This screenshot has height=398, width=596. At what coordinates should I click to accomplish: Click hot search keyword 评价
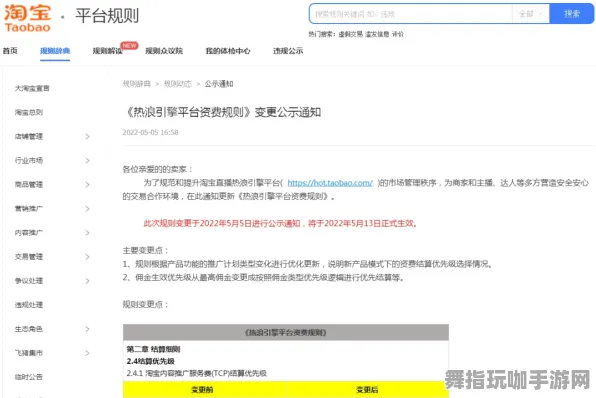(x=398, y=34)
